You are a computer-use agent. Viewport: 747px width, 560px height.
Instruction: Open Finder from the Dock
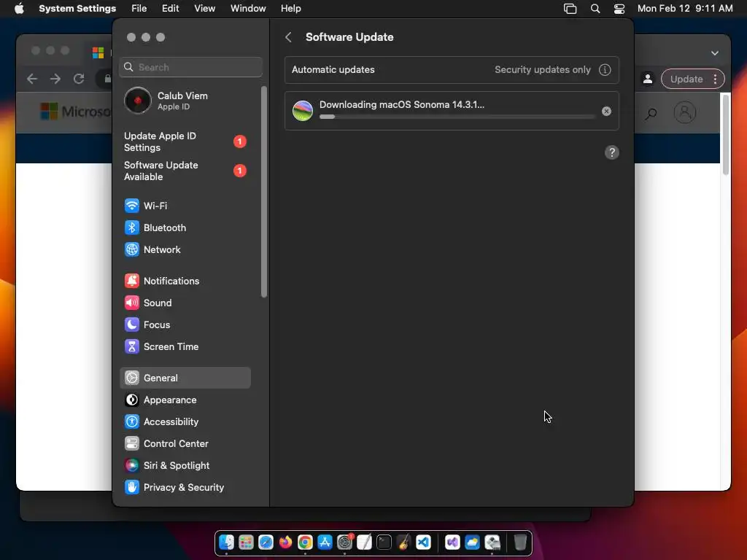coord(226,542)
